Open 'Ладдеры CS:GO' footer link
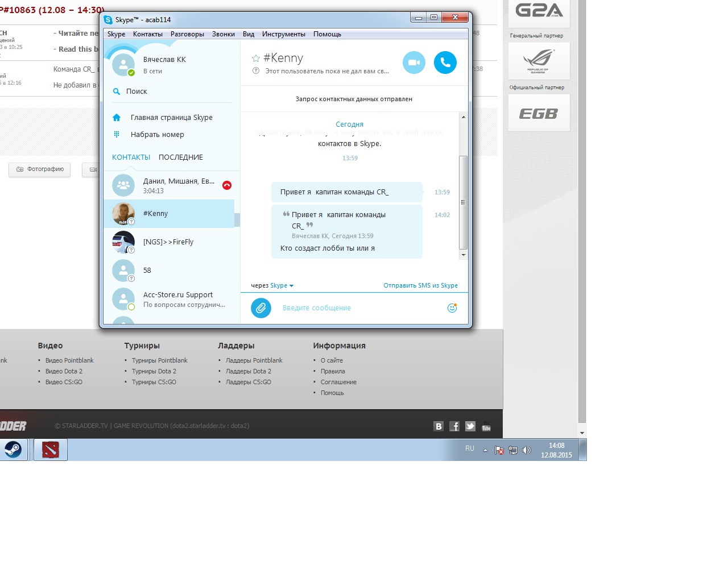Viewport: 728px width, 582px height. [249, 382]
